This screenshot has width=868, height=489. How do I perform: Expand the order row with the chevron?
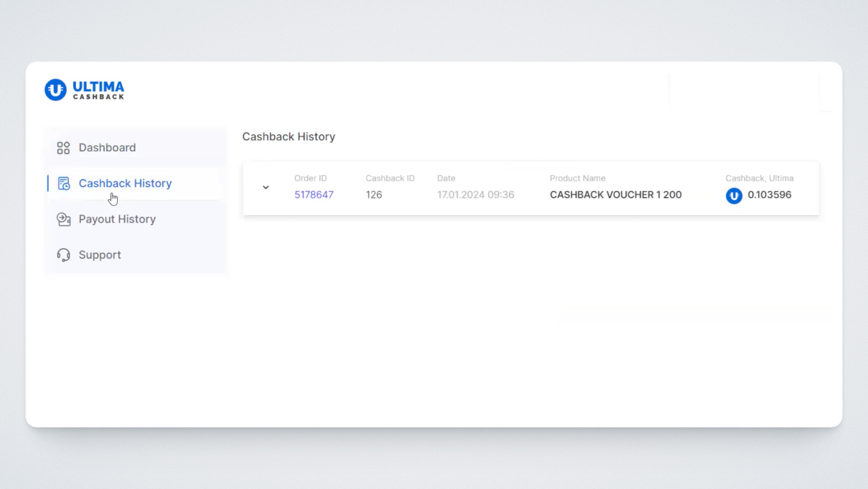(x=266, y=187)
